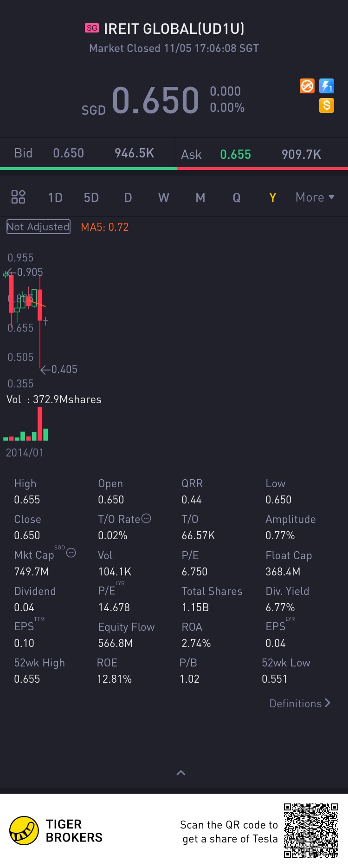This screenshot has width=348, height=868.
Task: Tap the info icon beside T/O Rate
Action: (146, 518)
